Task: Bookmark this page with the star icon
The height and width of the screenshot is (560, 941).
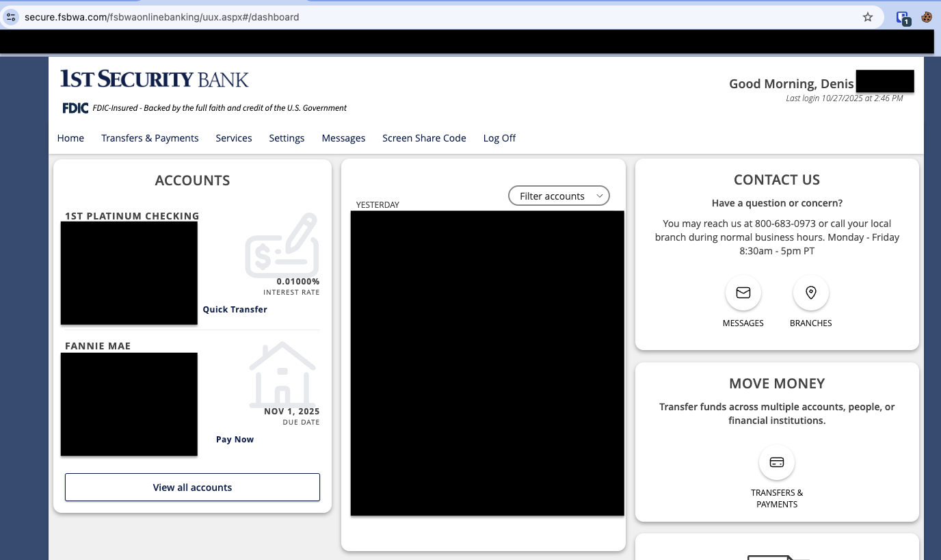Action: [x=868, y=17]
